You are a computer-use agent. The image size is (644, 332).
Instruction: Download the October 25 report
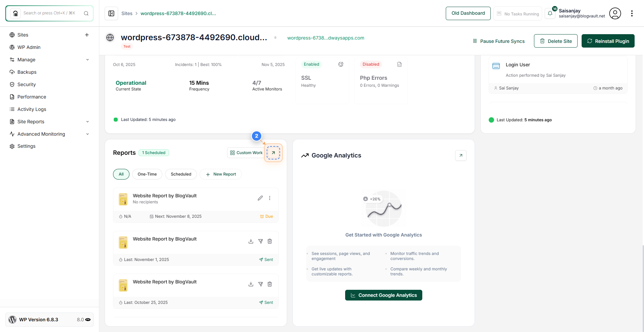[251, 284]
